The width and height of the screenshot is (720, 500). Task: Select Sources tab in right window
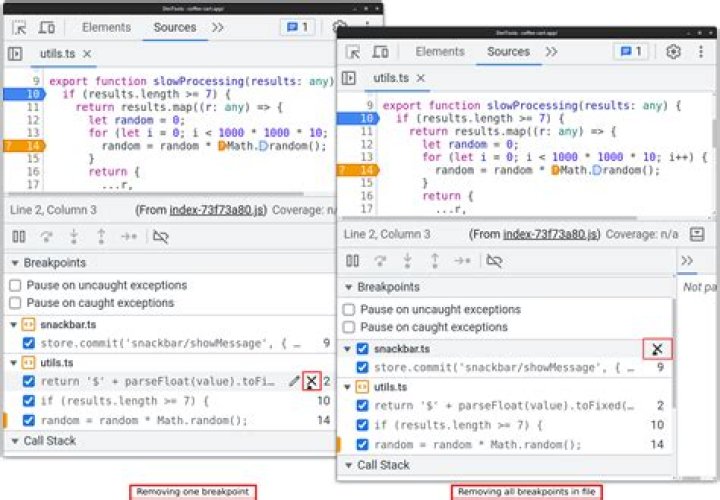[508, 52]
